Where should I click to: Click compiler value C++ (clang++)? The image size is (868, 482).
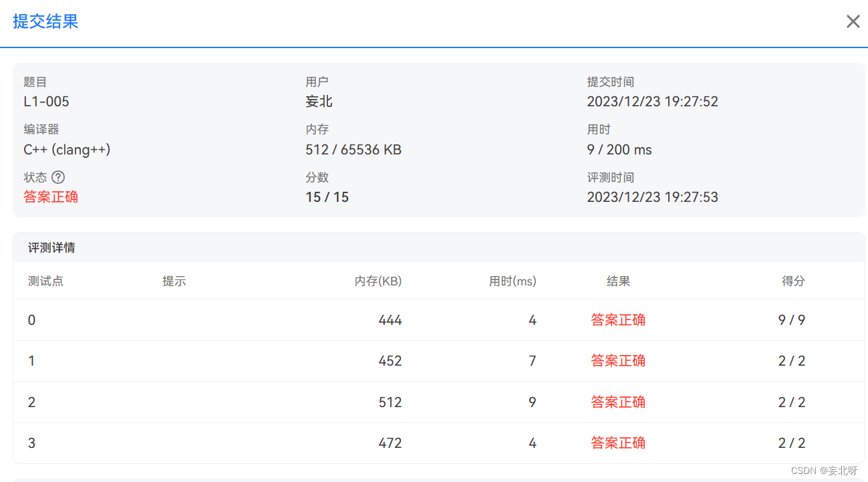(x=67, y=150)
